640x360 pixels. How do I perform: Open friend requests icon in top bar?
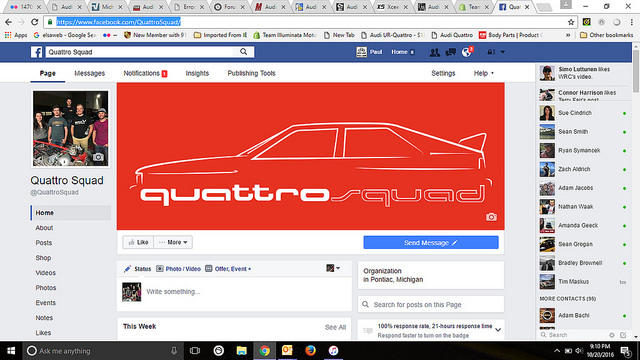pos(435,52)
